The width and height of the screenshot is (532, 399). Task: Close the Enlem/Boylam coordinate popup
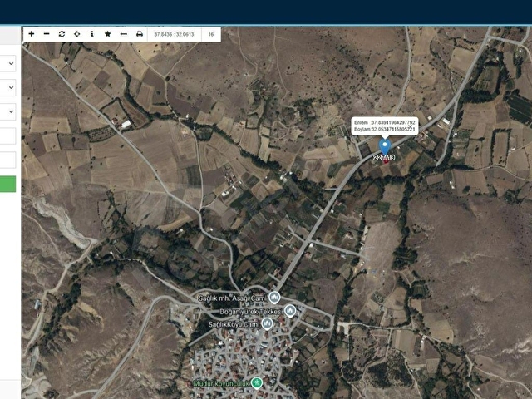[411, 126]
